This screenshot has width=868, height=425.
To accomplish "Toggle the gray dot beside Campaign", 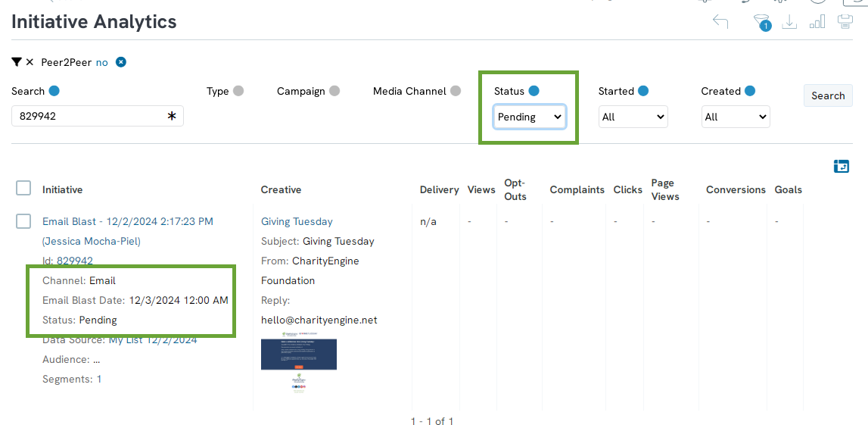I will pos(334,91).
